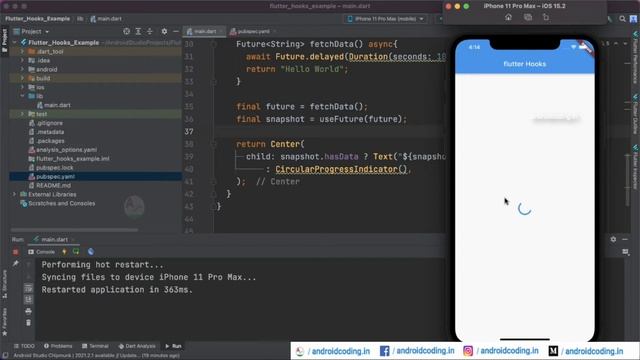
Task: Select the .metadata file in project tree
Action: [46, 132]
